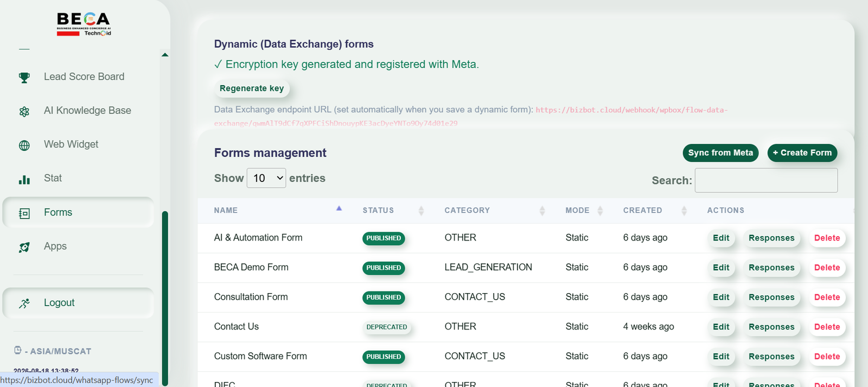
Task: Click DEPRECATED badge of Contact Us
Action: [387, 327]
